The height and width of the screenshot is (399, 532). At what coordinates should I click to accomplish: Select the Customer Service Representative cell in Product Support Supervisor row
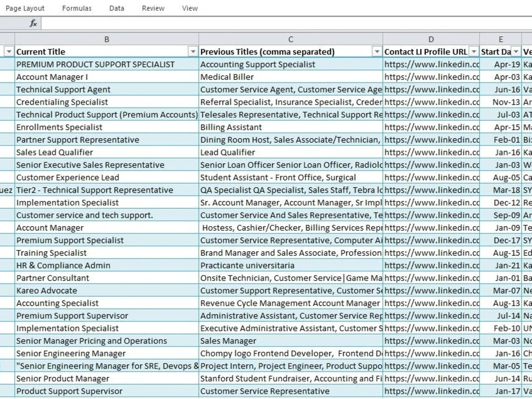point(291,391)
